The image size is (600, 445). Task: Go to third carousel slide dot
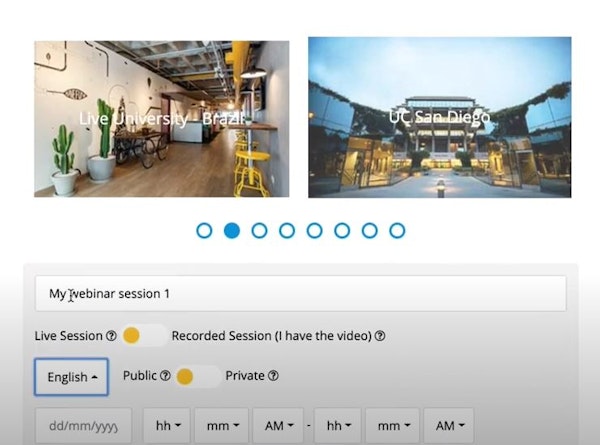point(259,231)
